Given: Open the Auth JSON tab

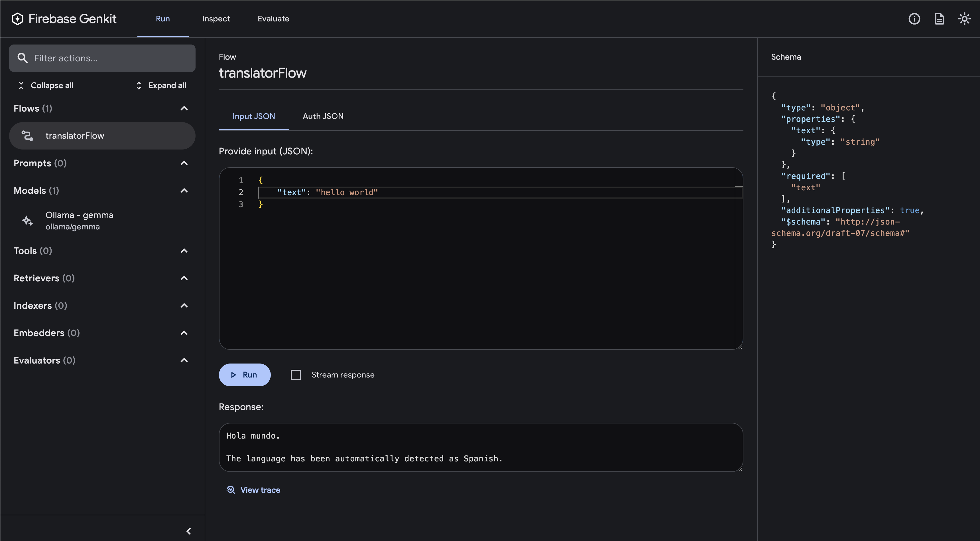Looking at the screenshot, I should pos(323,116).
